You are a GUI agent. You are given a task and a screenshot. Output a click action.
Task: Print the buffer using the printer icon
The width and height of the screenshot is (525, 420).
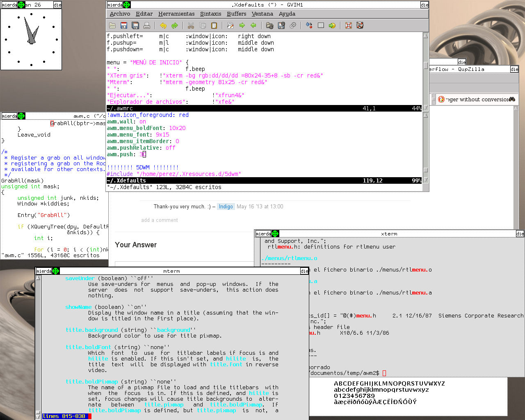coord(147,25)
